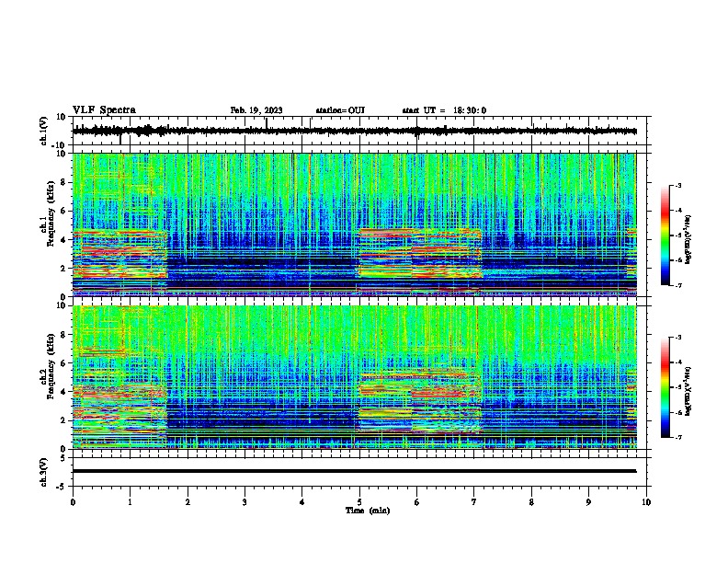Screen dimensions: 728x563
Task: Click the "6" kHz tick on ch.1 frequency axis
Action: [63, 212]
